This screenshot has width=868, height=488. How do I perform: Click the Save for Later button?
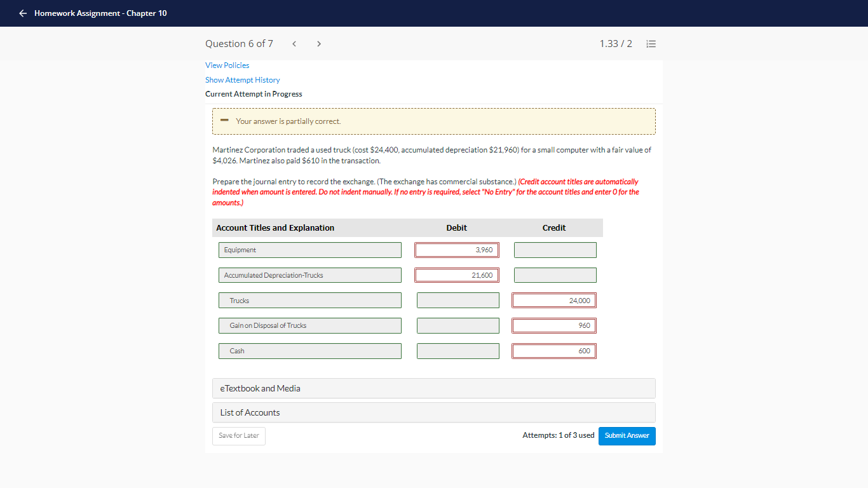pos(239,436)
